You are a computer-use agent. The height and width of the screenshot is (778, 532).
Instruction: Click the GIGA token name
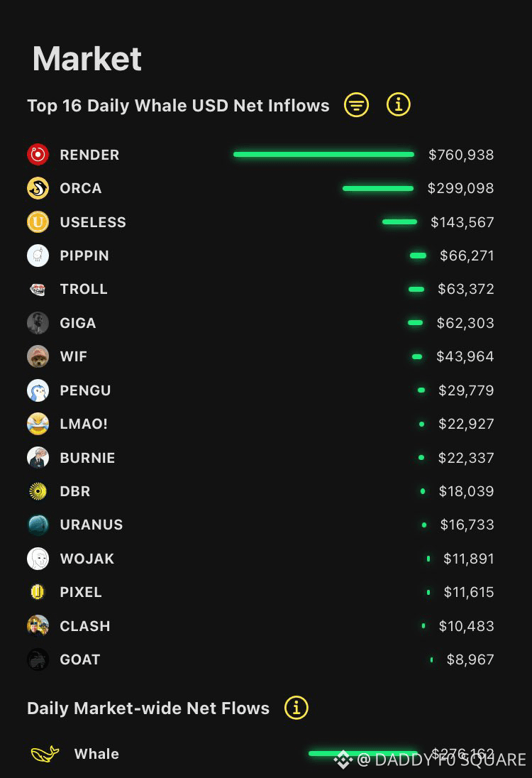[78, 323]
